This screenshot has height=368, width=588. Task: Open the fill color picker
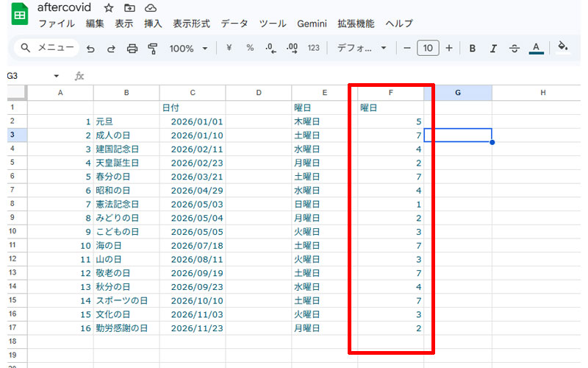562,47
